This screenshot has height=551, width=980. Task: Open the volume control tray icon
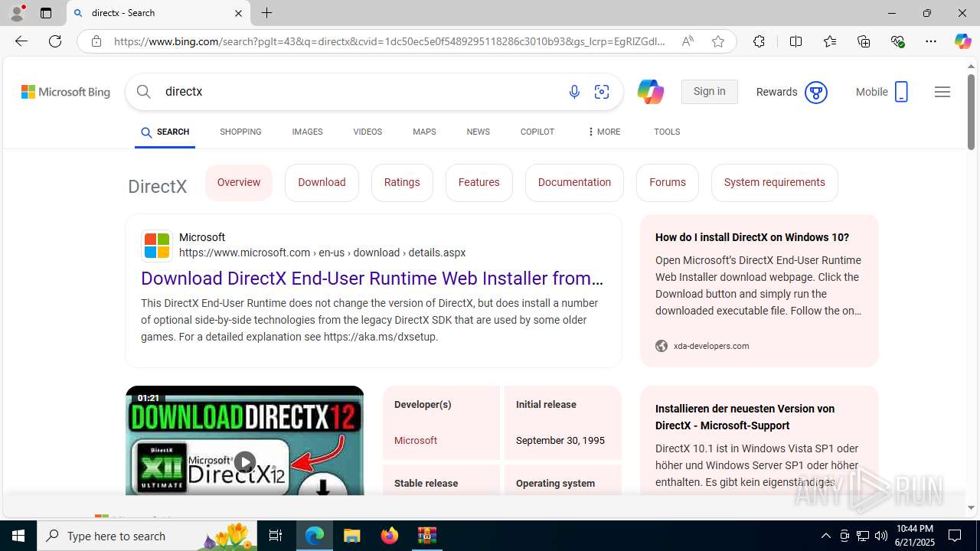[x=881, y=536]
